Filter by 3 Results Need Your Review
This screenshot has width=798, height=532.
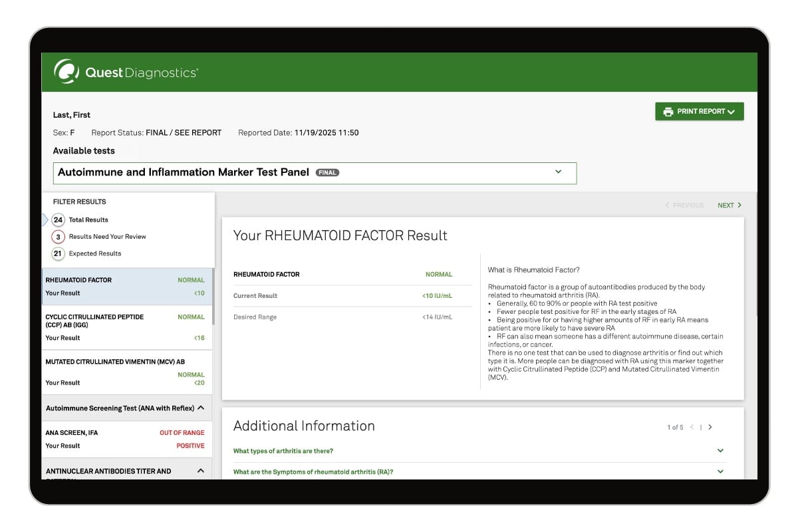[58, 237]
